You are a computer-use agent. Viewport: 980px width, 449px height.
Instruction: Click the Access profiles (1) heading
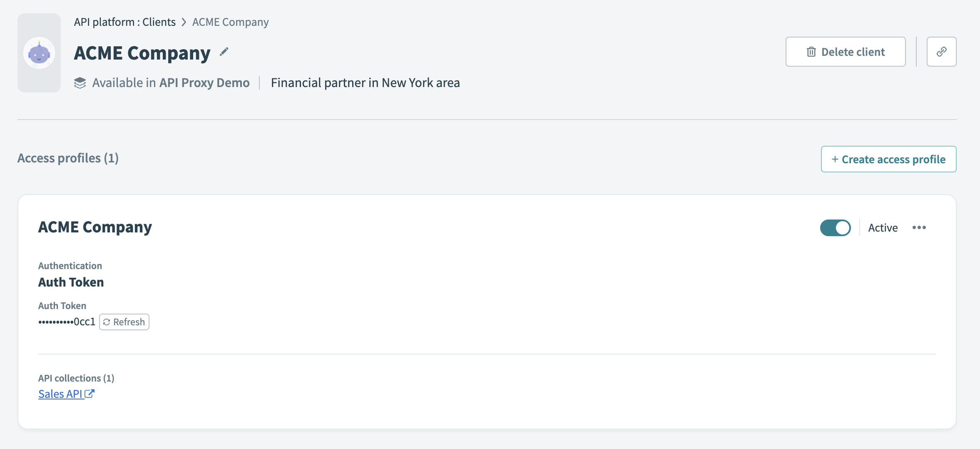[68, 158]
